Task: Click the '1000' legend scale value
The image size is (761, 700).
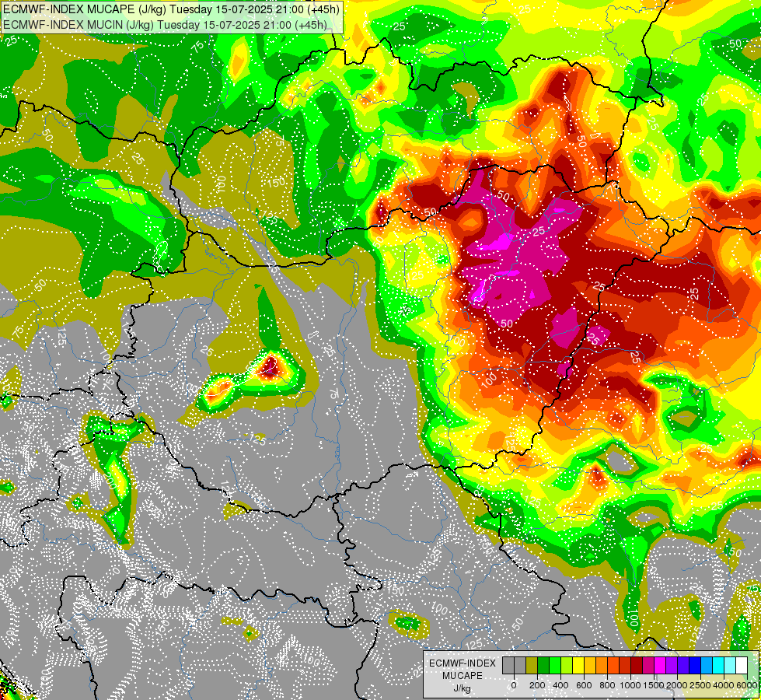Action: click(x=630, y=685)
